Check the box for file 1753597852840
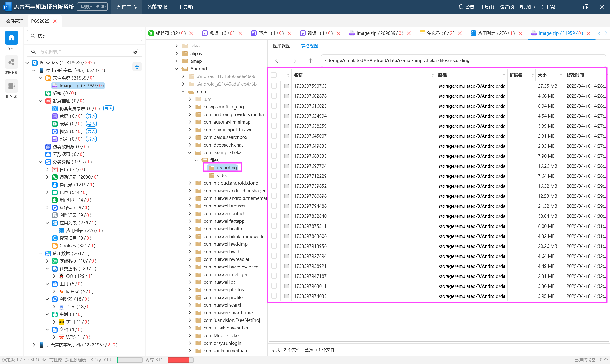Image resolution: width=610 pixels, height=364 pixels. click(274, 216)
